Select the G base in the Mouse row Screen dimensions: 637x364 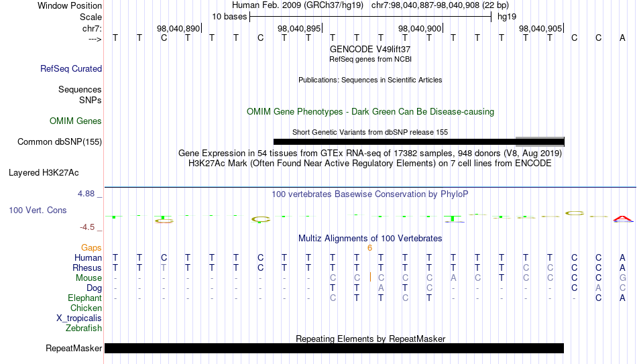(x=622, y=278)
